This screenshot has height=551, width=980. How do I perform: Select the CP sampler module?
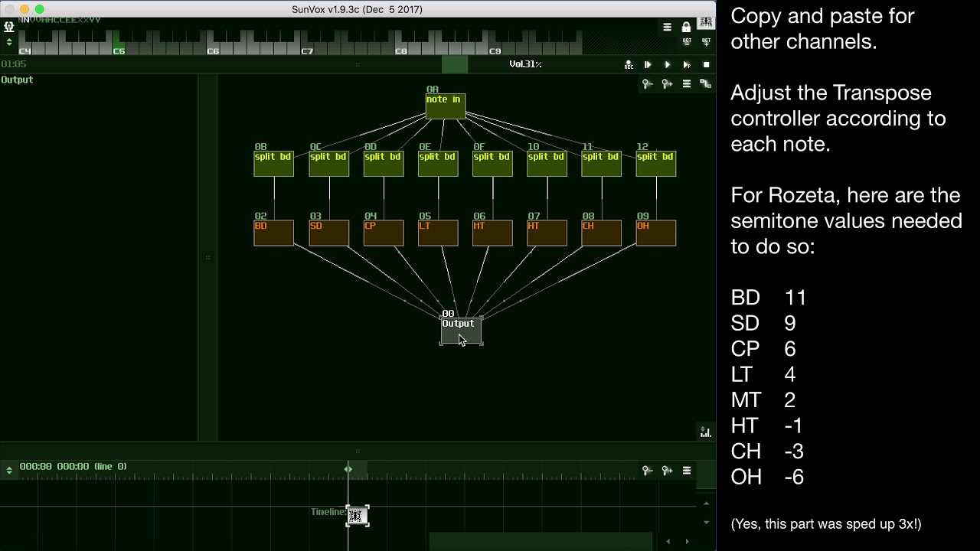(383, 233)
